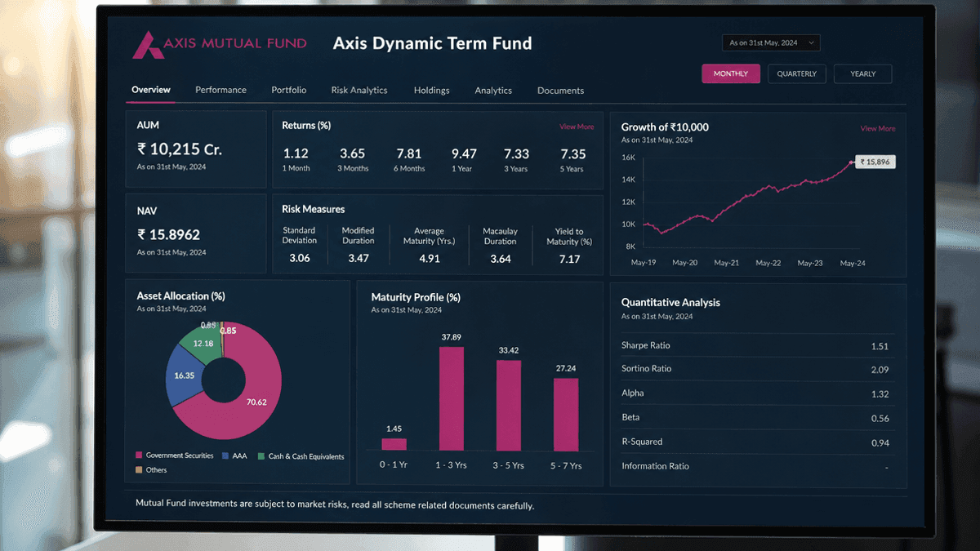
Task: Select the MONTHLY period button
Action: tap(731, 73)
